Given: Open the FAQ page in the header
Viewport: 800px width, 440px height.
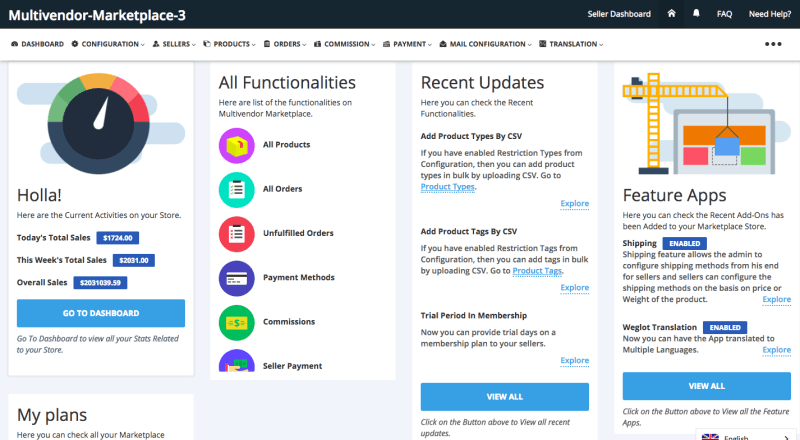Looking at the screenshot, I should pyautogui.click(x=724, y=14).
